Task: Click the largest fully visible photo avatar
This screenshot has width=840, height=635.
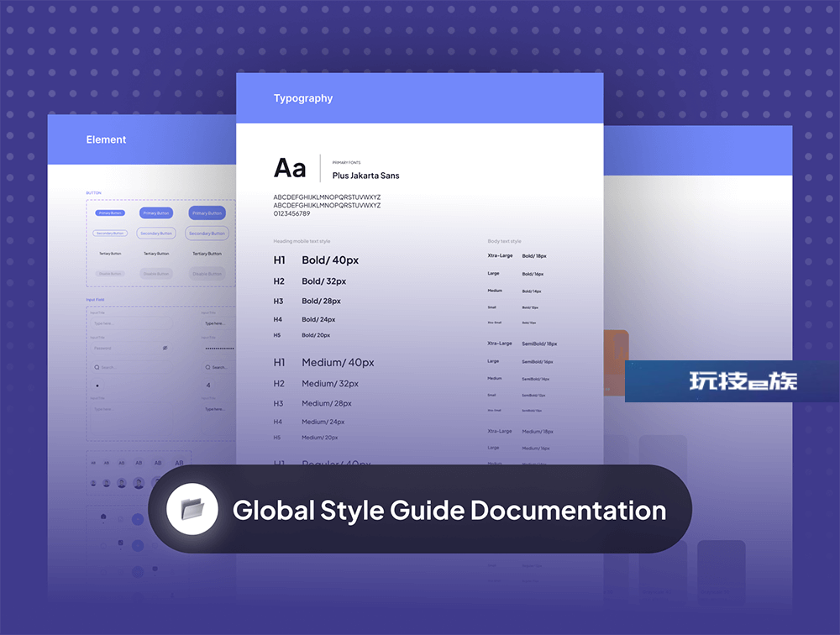Action: click(139, 483)
